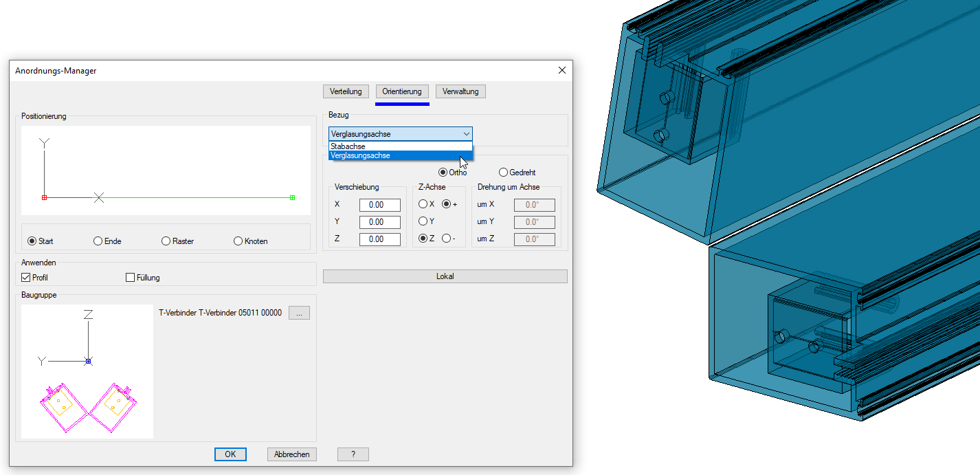The width and height of the screenshot is (980, 475).
Task: Confirm with the OK button
Action: click(x=230, y=454)
